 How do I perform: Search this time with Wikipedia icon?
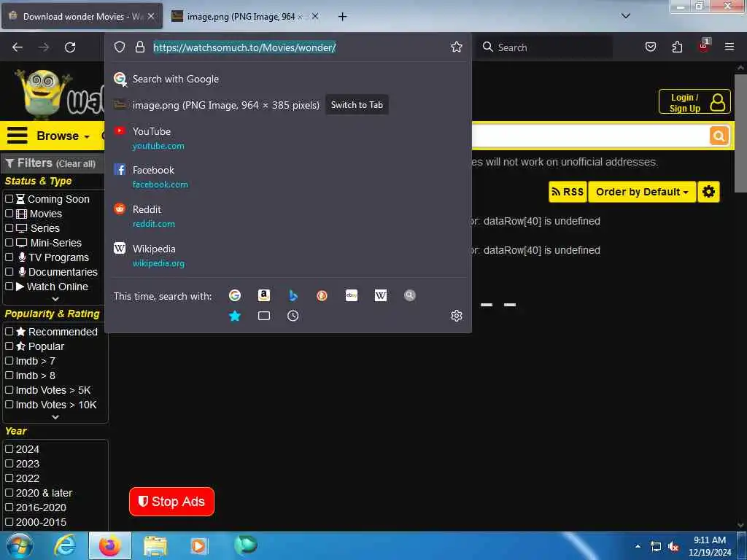tap(381, 295)
